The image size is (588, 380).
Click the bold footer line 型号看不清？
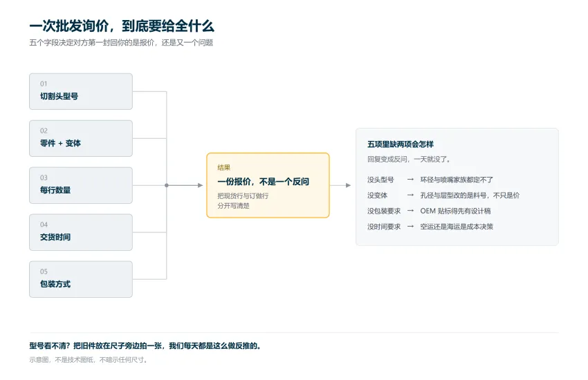pyautogui.click(x=145, y=345)
